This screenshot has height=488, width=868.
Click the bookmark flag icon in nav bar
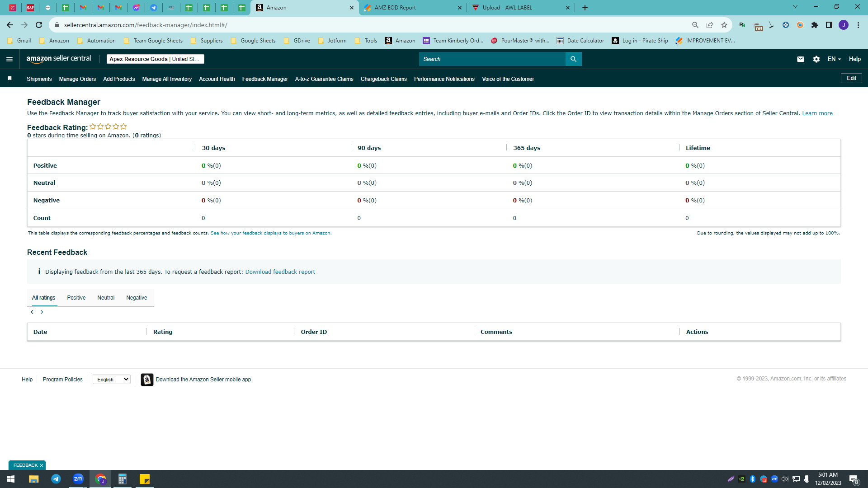pos(10,79)
